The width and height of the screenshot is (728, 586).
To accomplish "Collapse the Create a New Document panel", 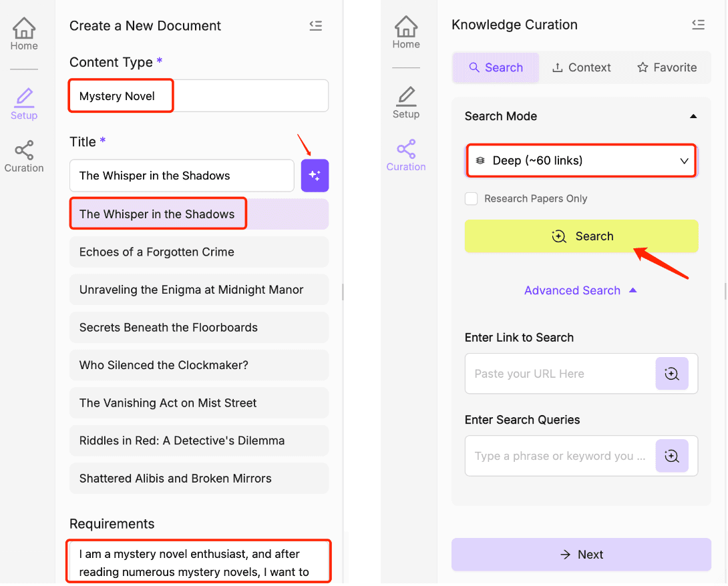I will tap(316, 26).
